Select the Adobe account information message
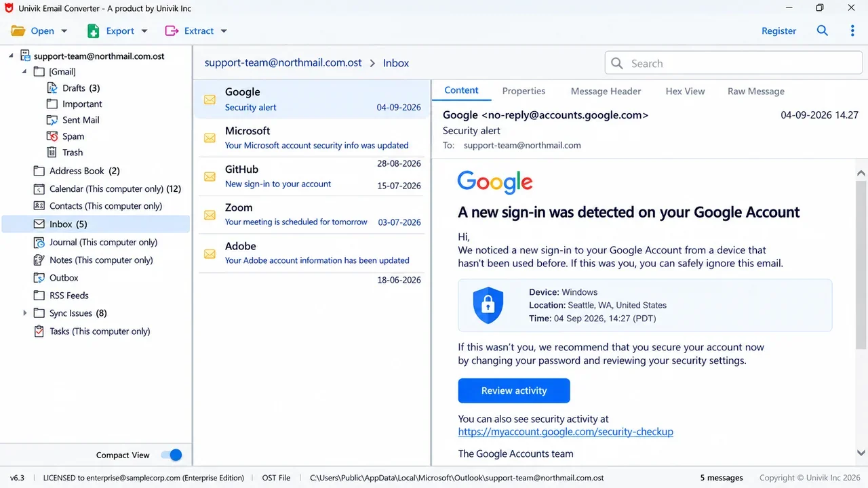 [312, 253]
